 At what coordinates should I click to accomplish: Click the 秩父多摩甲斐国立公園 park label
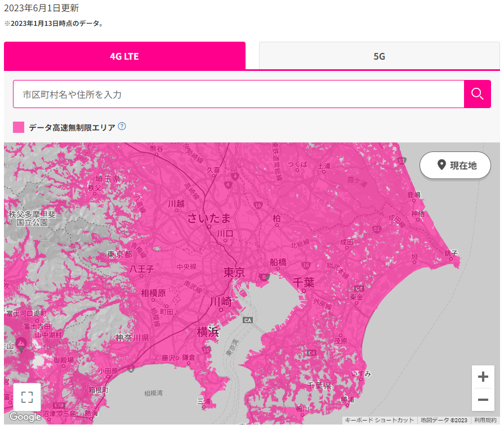tap(32, 218)
